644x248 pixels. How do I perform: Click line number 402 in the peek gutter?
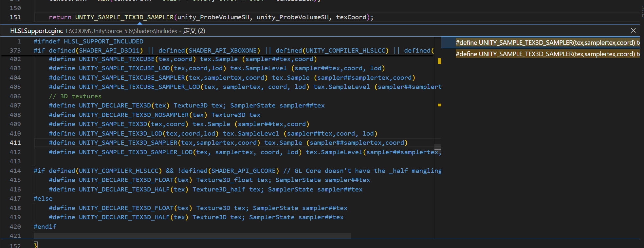[x=15, y=59]
